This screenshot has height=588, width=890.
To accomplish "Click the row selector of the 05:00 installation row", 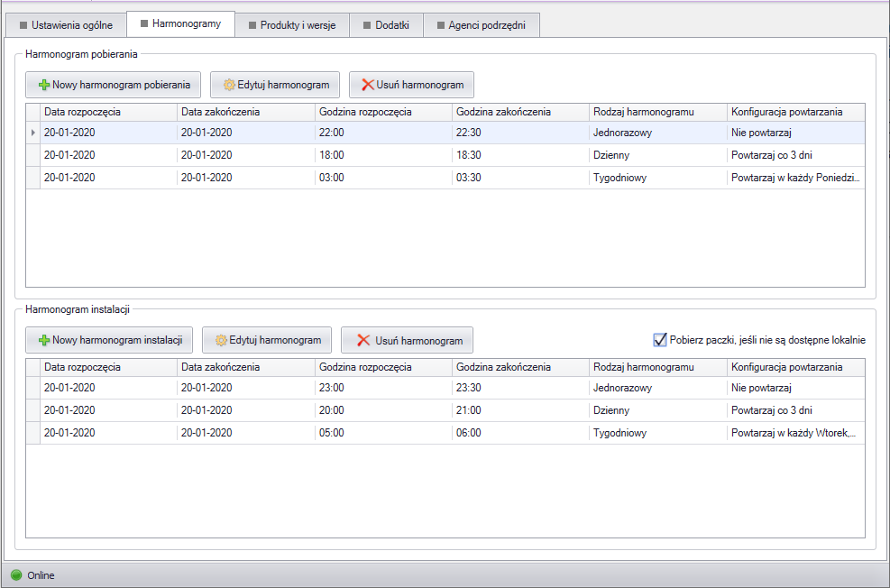I will [x=33, y=433].
